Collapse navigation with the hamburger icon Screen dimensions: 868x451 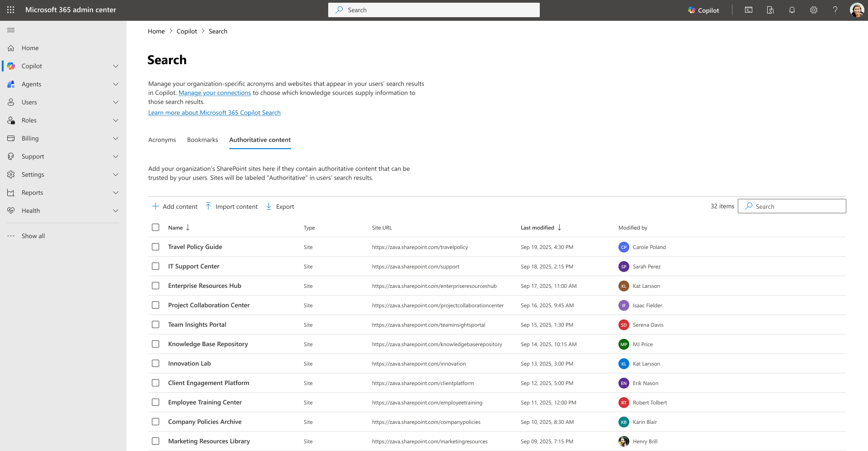11,30
